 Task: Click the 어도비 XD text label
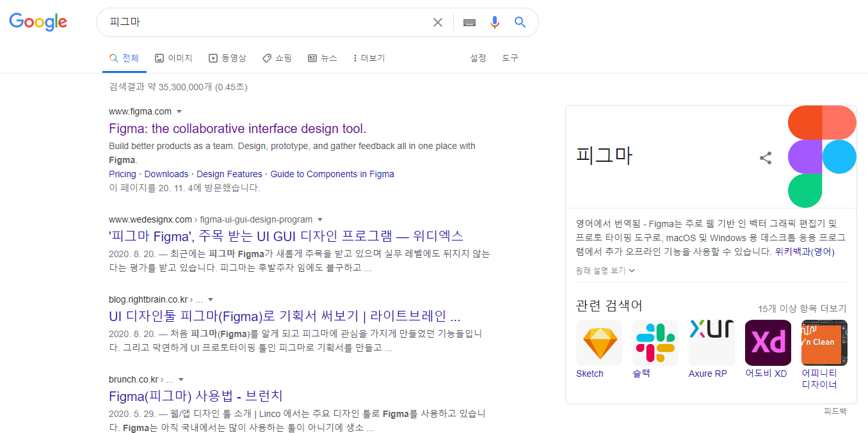766,374
